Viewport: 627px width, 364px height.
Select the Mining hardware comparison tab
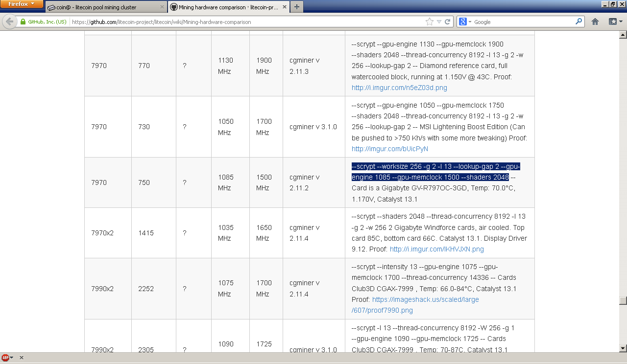click(228, 7)
